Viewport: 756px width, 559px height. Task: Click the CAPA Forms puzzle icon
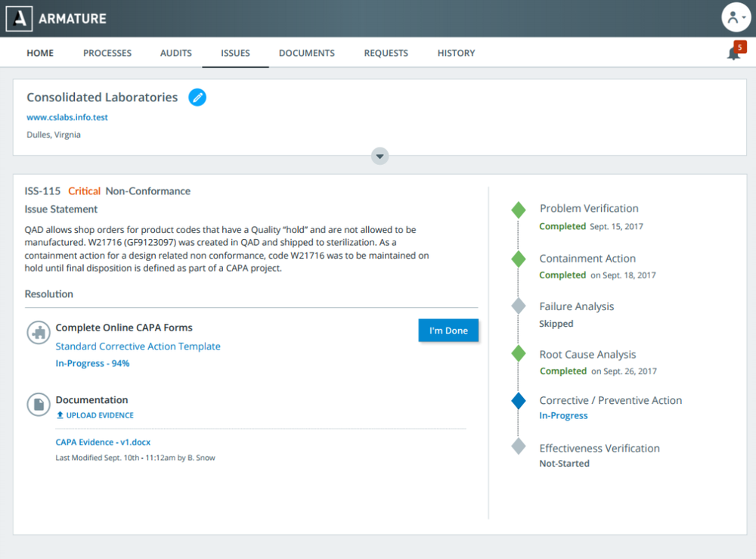tap(39, 332)
